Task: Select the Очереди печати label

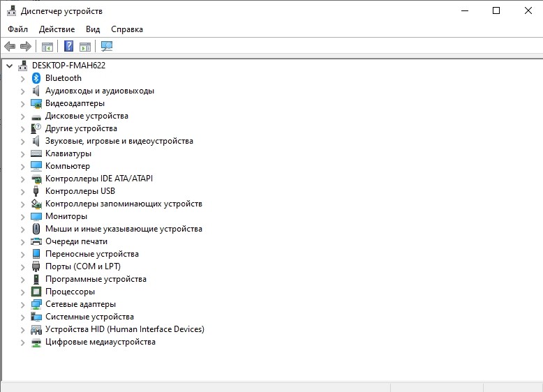Action: pos(76,241)
